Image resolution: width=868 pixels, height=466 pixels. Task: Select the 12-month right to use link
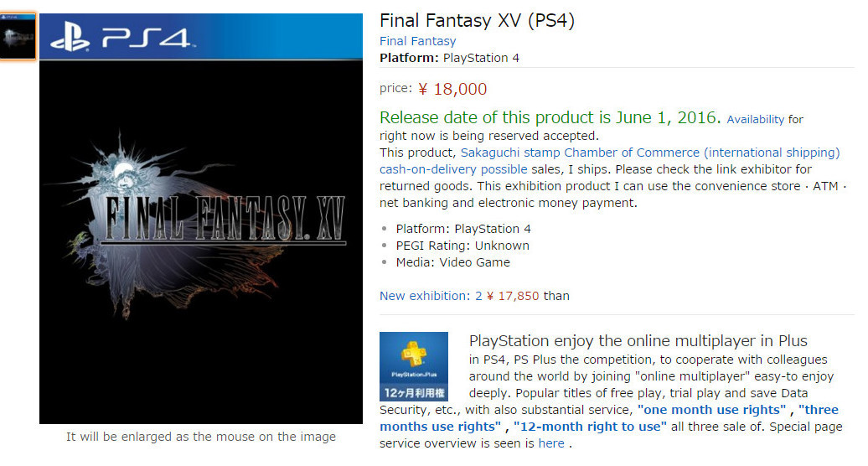pyautogui.click(x=591, y=427)
